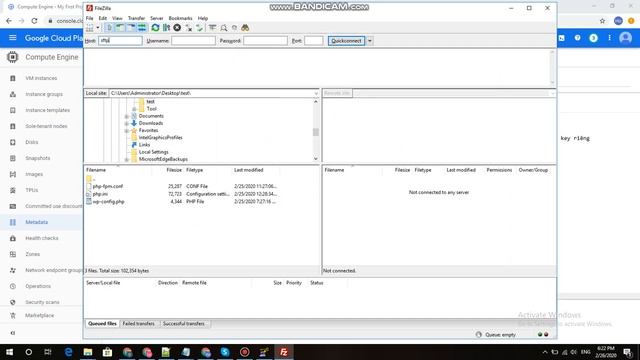Expand the Tool folder in local tree
Image resolution: width=640 pixels, height=360 pixels.
click(134, 109)
